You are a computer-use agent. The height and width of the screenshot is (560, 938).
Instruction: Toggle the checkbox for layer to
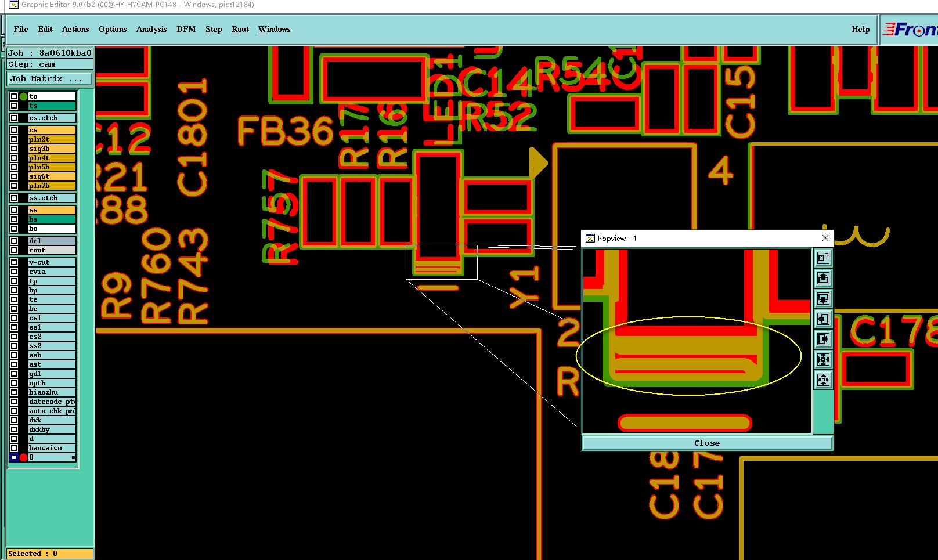pos(14,96)
